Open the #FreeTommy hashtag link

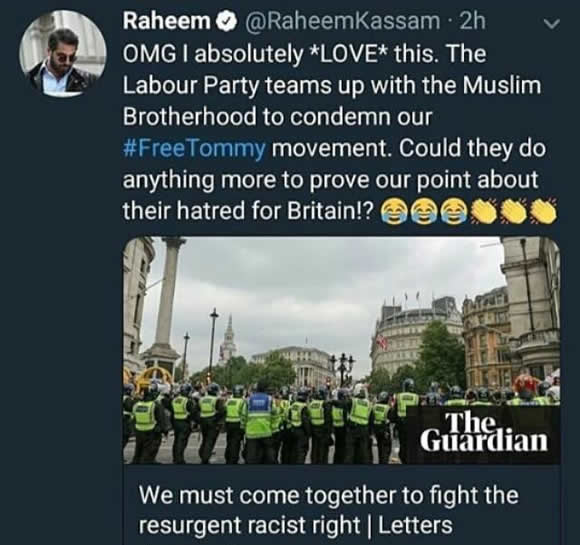pyautogui.click(x=194, y=148)
